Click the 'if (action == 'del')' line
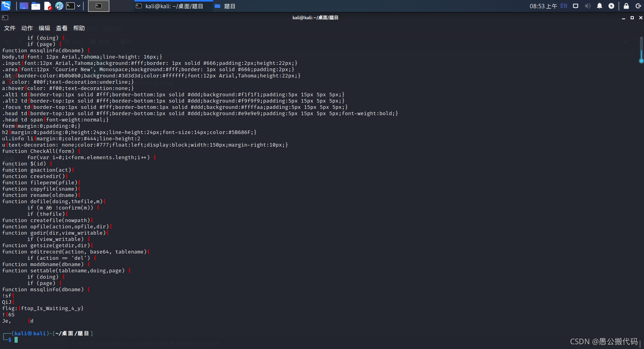The image size is (644, 349). click(62, 258)
